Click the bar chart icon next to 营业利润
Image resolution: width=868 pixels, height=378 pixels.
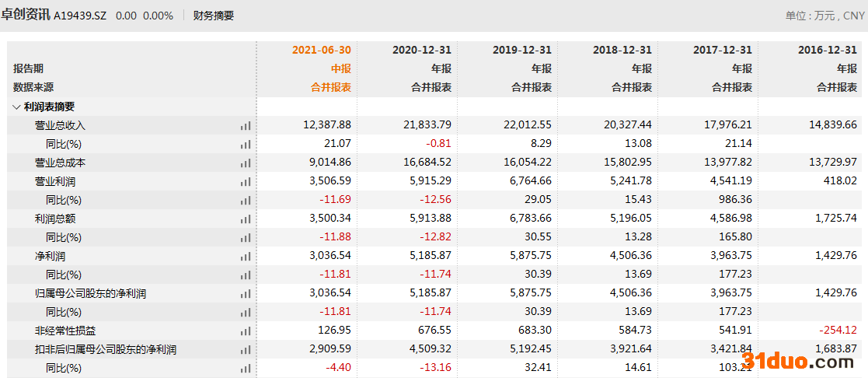(246, 181)
